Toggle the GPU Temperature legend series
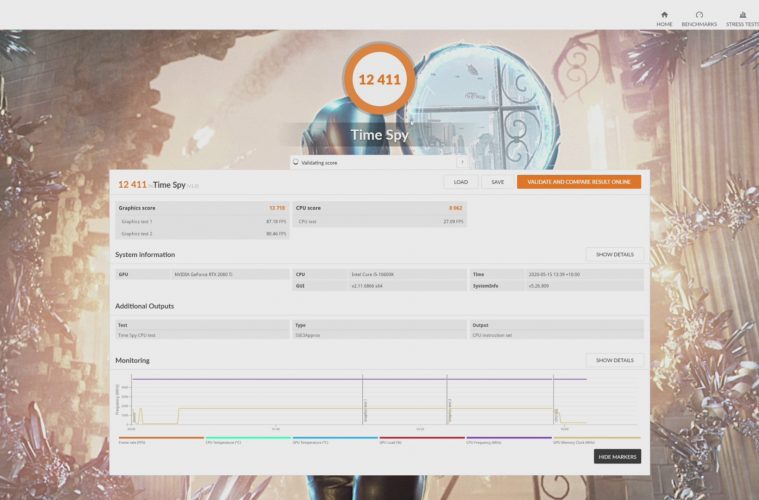 tap(335, 440)
